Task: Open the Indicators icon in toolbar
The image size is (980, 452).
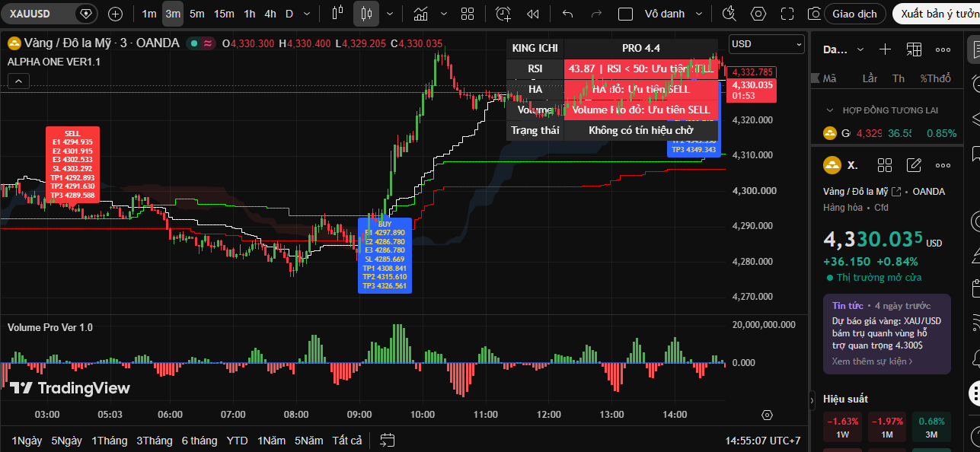Action: coord(420,14)
